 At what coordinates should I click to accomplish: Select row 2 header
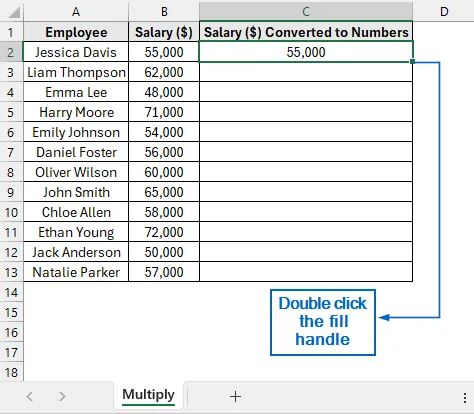11,52
